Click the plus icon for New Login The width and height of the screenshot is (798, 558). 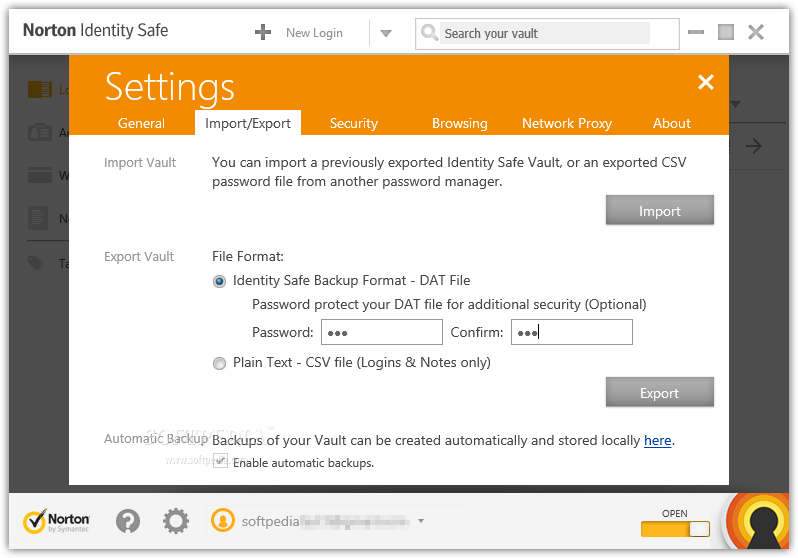(263, 33)
